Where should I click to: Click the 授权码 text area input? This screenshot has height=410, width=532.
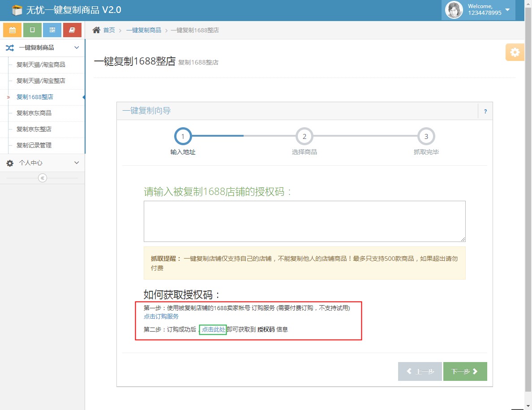tap(305, 221)
